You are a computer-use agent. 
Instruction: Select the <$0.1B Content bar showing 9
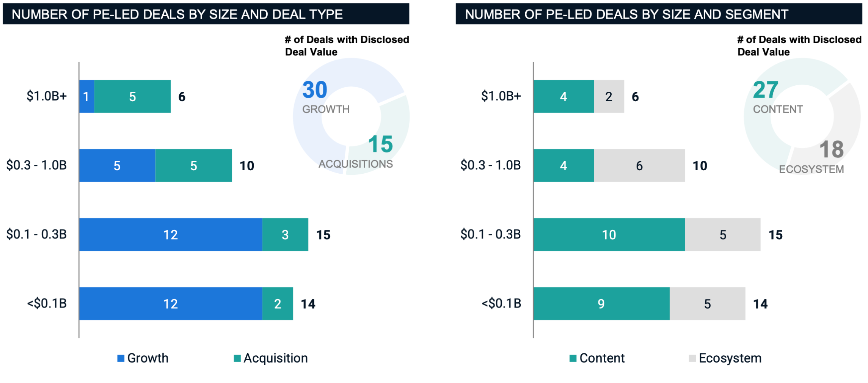[602, 303]
